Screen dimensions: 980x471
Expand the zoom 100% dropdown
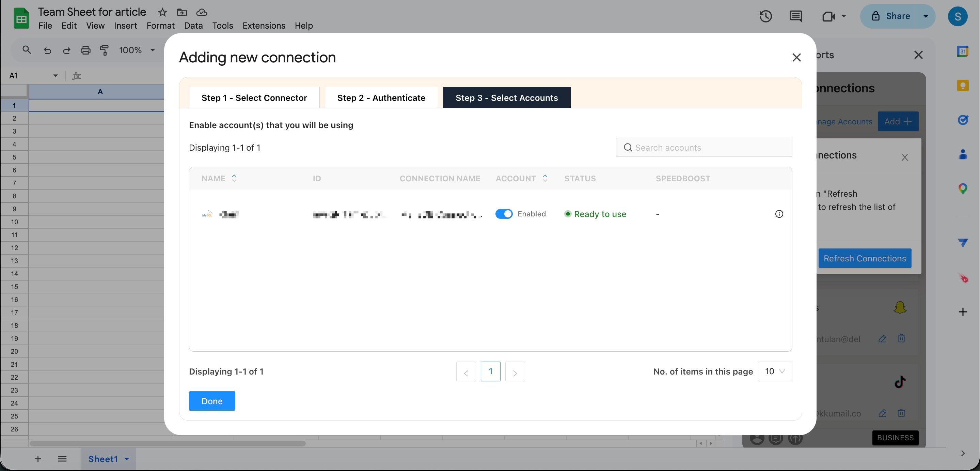tap(153, 50)
